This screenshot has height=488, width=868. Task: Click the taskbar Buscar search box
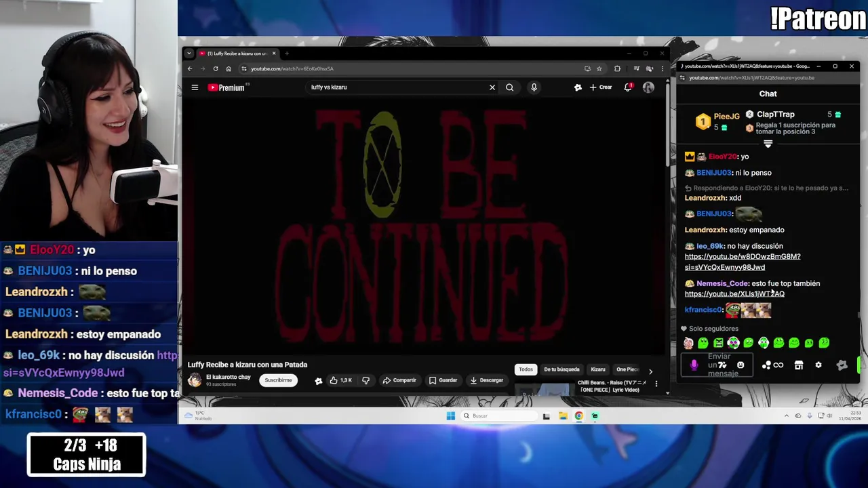tap(498, 416)
